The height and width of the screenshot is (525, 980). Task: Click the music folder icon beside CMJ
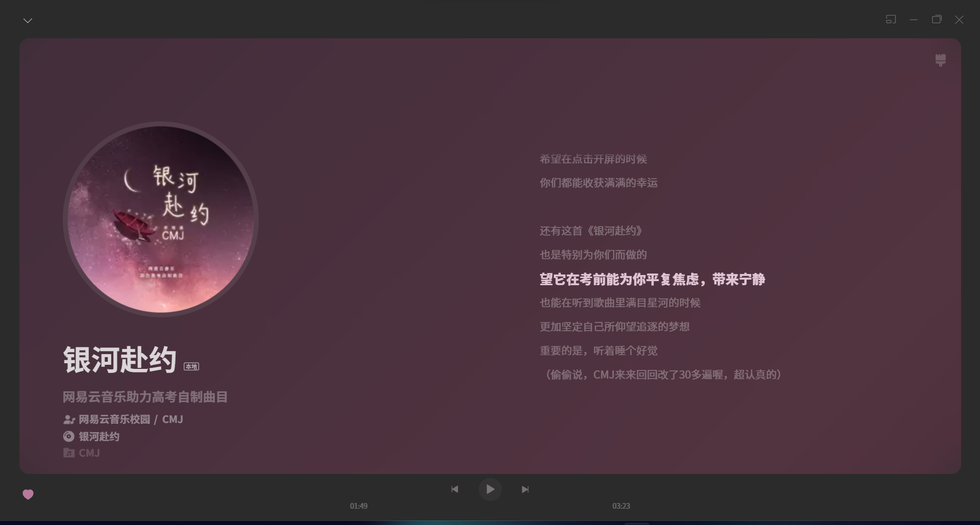pyautogui.click(x=68, y=453)
